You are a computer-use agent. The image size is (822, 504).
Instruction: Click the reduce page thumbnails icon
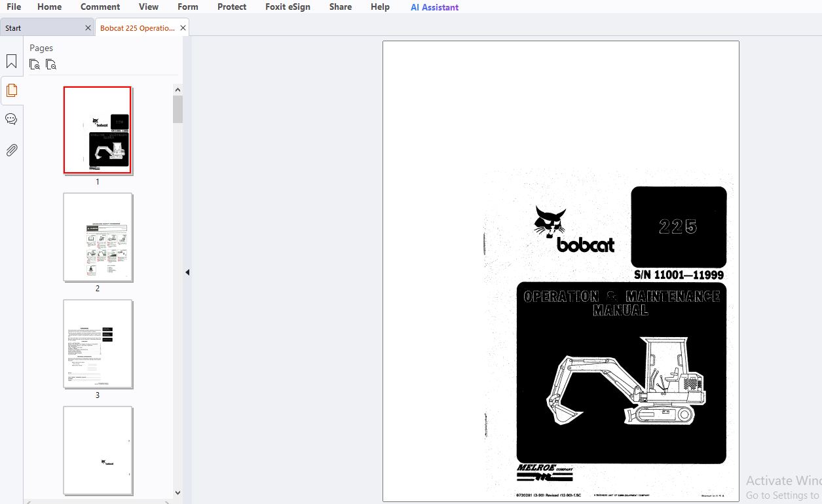pos(51,64)
